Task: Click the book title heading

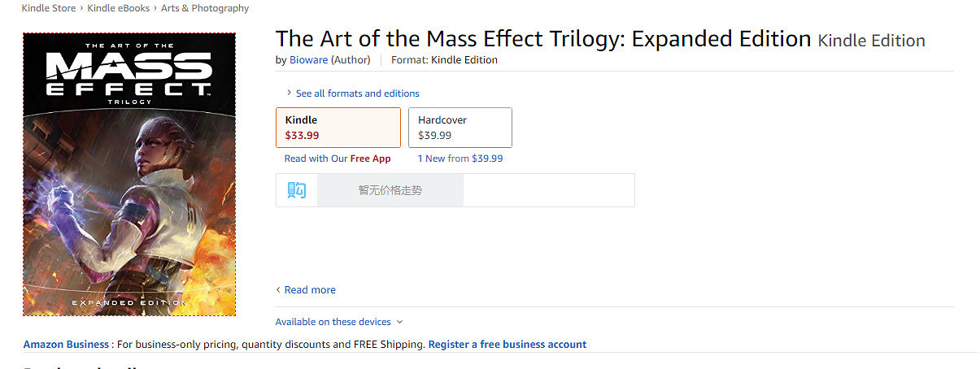Action: [543, 38]
